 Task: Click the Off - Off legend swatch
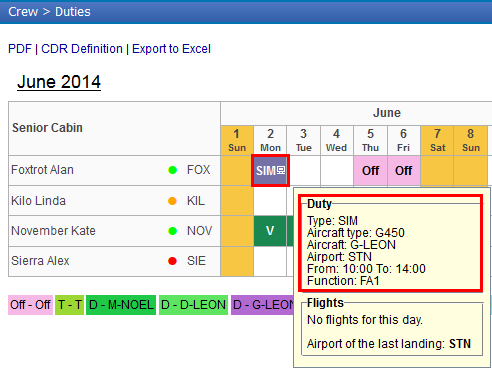[x=30, y=305]
